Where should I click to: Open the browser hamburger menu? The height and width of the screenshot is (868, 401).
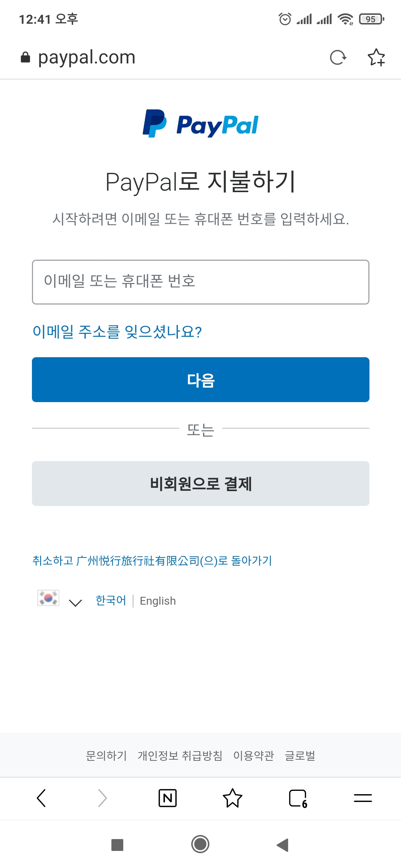click(363, 798)
